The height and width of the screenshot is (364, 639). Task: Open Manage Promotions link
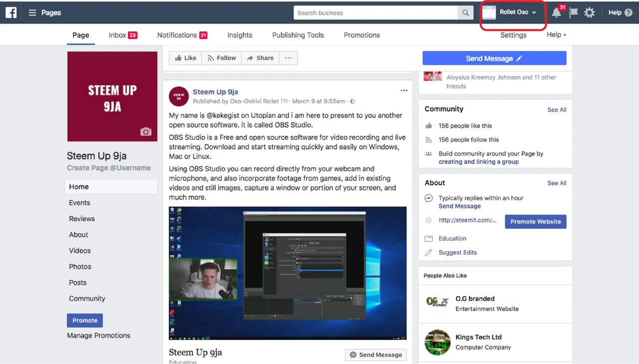tap(98, 336)
